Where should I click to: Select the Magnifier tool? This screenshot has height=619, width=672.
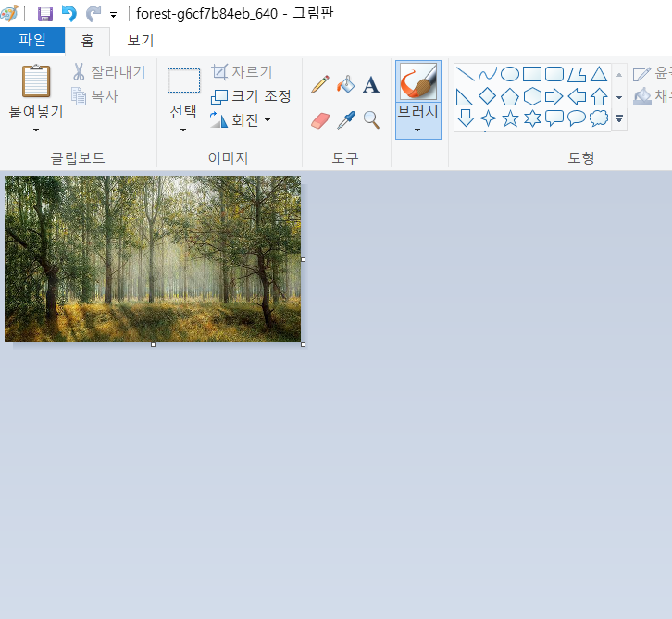(371, 120)
